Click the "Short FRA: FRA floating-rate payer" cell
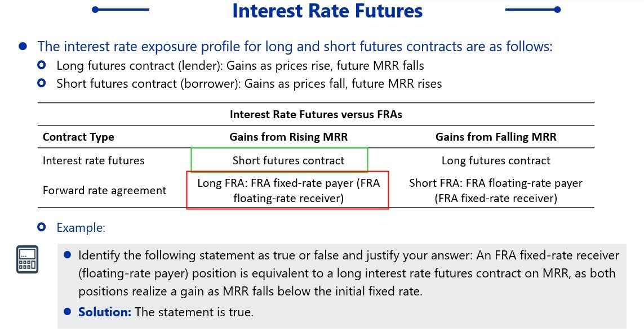This screenshot has width=644, height=332. pyautogui.click(x=496, y=190)
